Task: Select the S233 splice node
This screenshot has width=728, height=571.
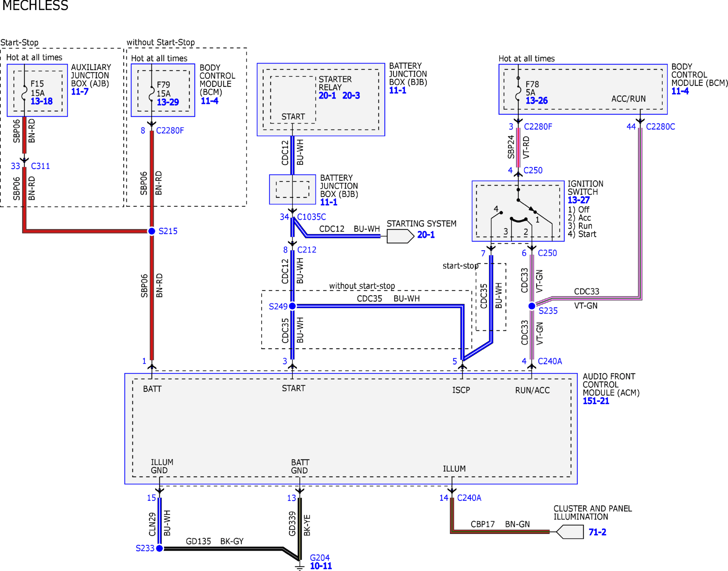Action: pos(159,548)
